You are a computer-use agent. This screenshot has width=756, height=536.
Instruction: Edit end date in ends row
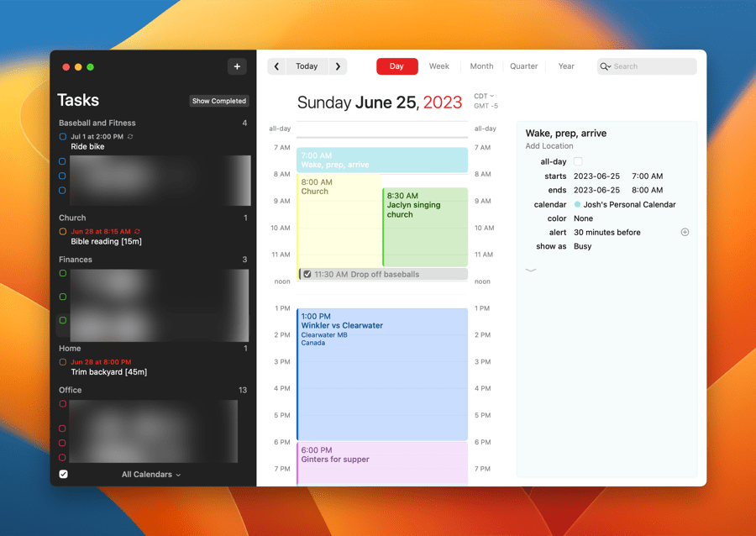click(x=596, y=190)
